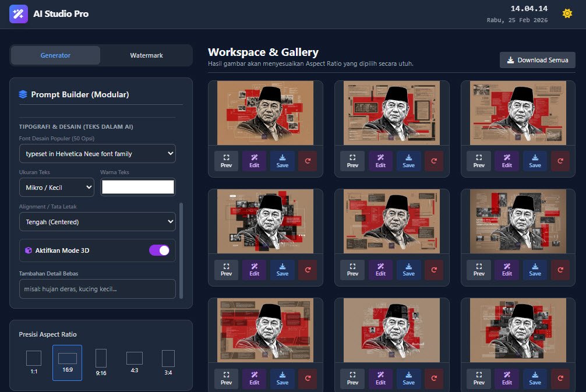Open the Font Desain Populer dropdown
The height and width of the screenshot is (392, 586).
[97, 154]
